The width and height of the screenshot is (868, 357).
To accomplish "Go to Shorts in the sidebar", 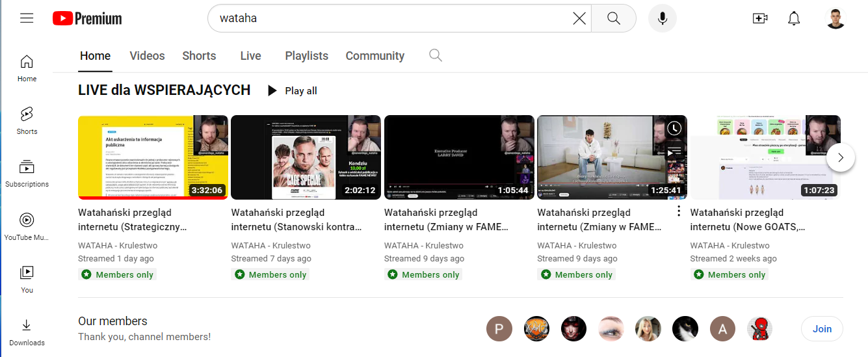I will click(27, 120).
